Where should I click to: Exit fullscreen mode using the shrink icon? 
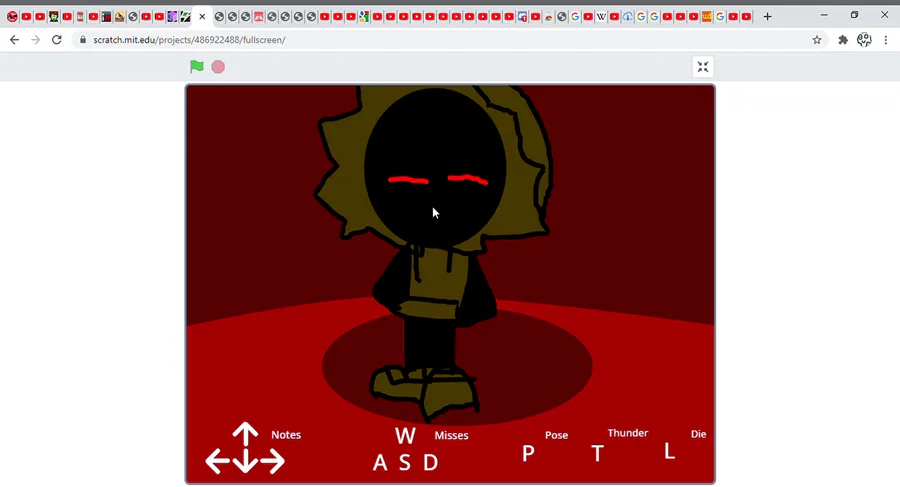click(x=703, y=67)
